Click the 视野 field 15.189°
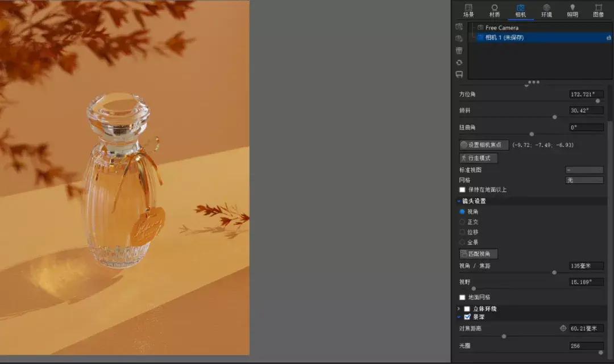The width and height of the screenshot is (614, 364). 586,282
